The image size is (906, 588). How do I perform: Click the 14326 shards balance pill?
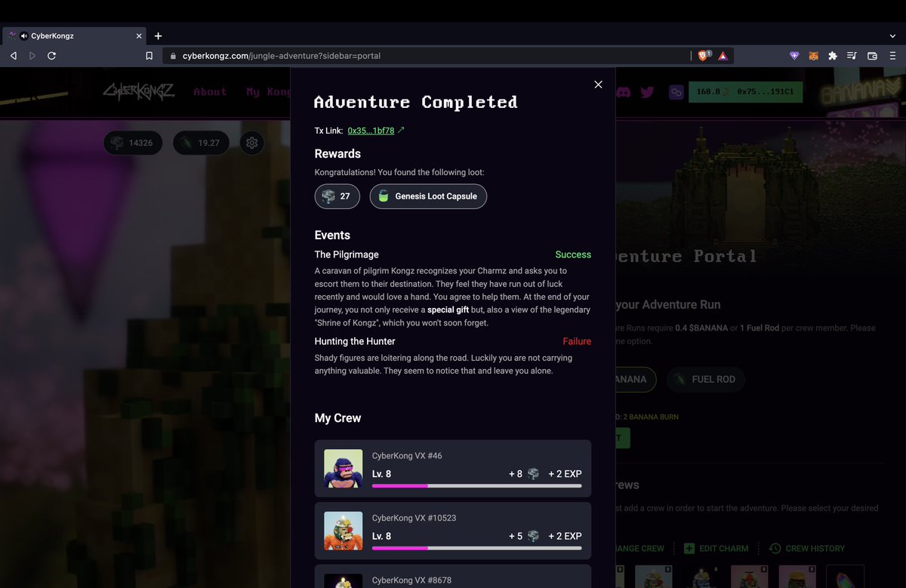pos(132,143)
